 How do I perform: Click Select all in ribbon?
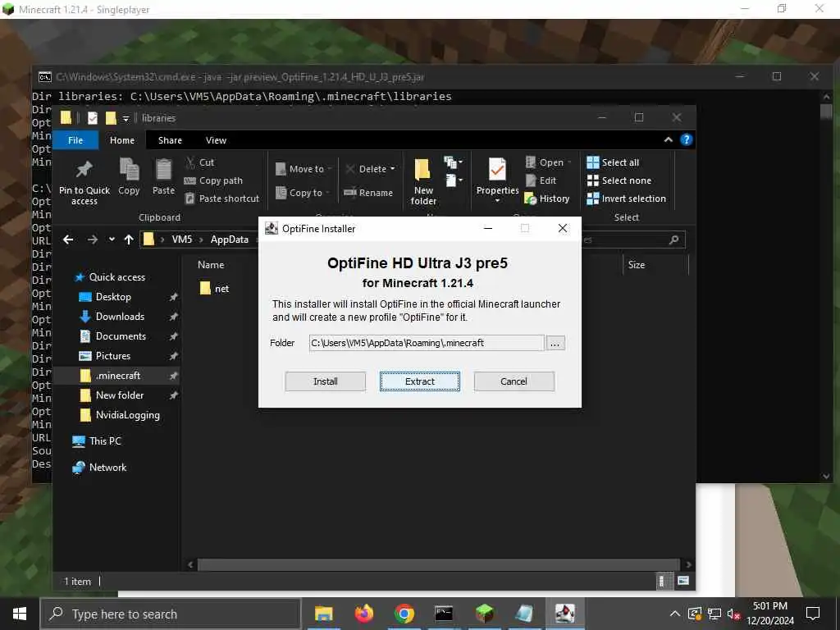[613, 162]
